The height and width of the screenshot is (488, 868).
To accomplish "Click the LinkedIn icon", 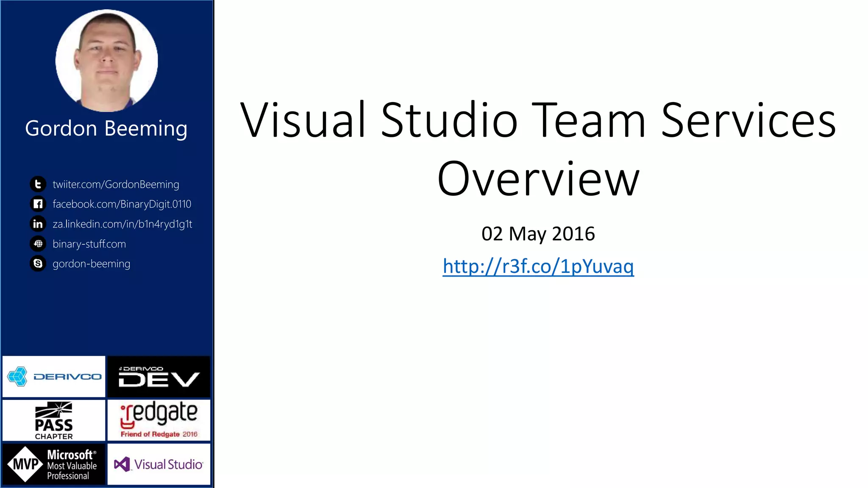I will pyautogui.click(x=38, y=224).
